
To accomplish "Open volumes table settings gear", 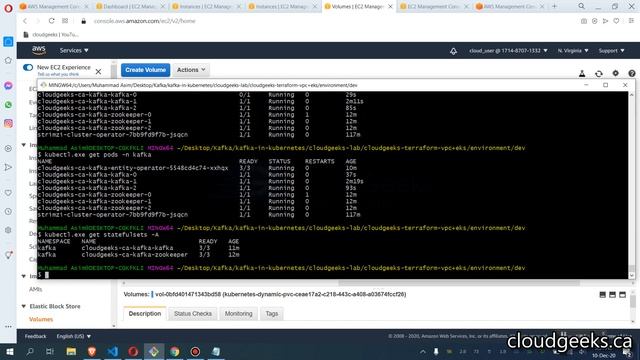I will click(x=616, y=73).
